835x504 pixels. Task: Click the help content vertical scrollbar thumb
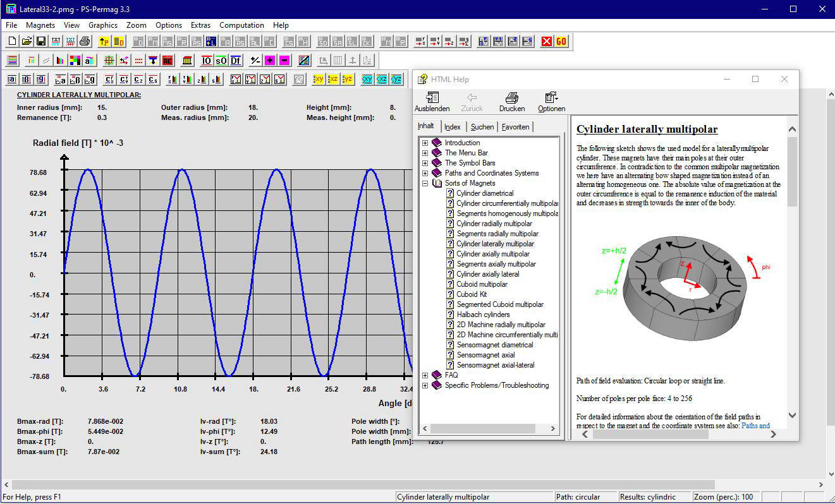coord(792,171)
